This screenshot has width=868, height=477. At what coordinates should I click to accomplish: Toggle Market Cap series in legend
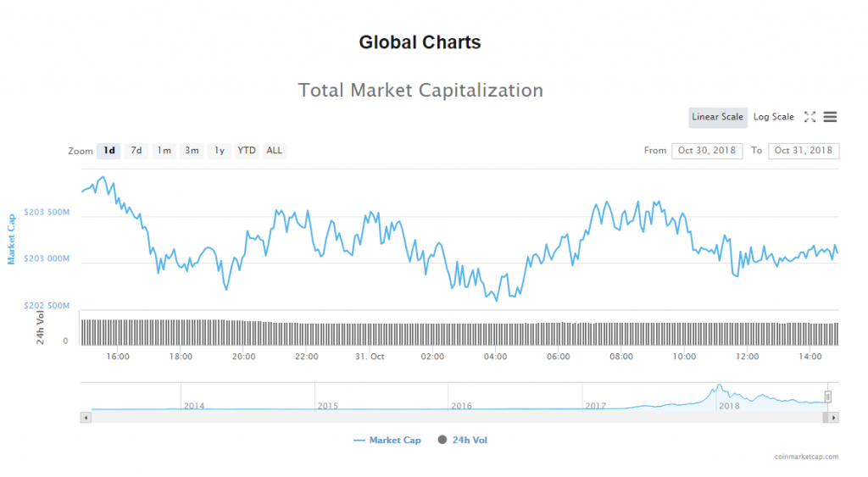click(x=387, y=441)
